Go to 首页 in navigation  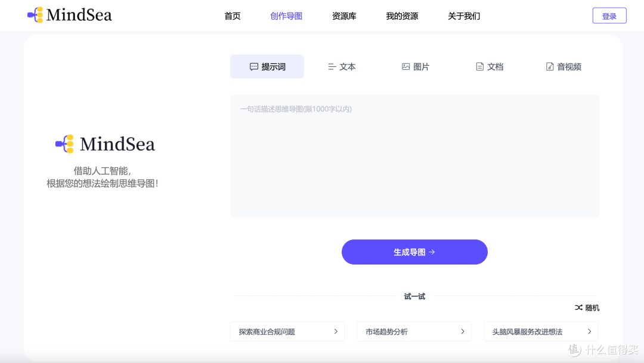233,16
